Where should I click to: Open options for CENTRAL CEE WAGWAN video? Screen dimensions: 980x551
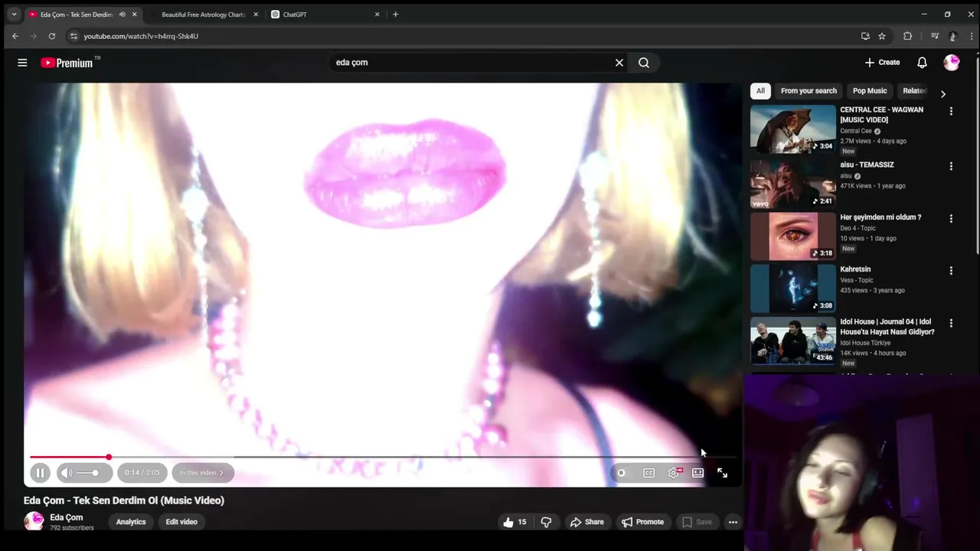(x=951, y=111)
